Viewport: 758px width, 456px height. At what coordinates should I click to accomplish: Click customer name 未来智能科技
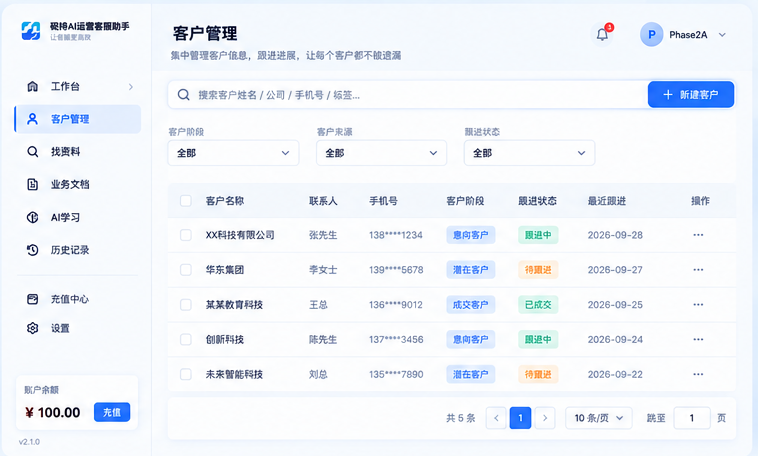point(234,374)
